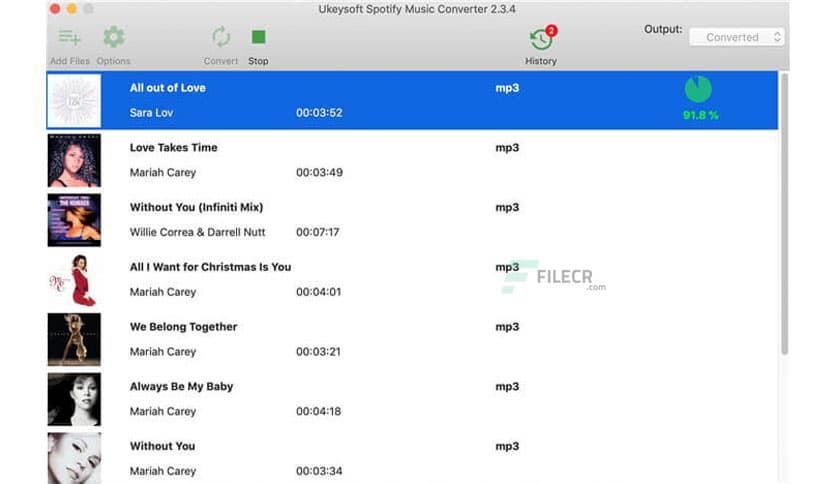Click the duration 00:04:01
This screenshot has height=484, width=836.
point(318,292)
